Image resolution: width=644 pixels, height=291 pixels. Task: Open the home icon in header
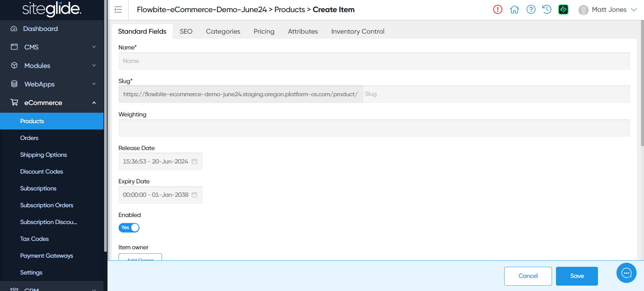514,9
